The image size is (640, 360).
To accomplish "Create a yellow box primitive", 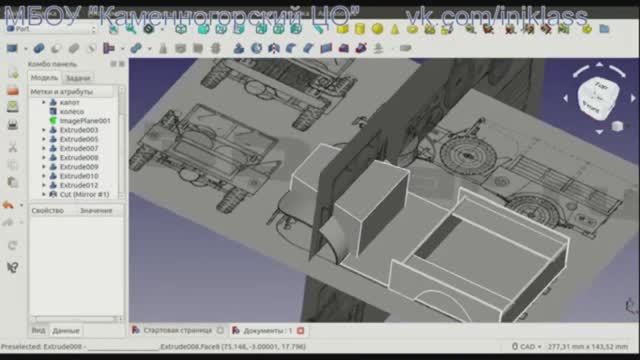I will [x=342, y=29].
